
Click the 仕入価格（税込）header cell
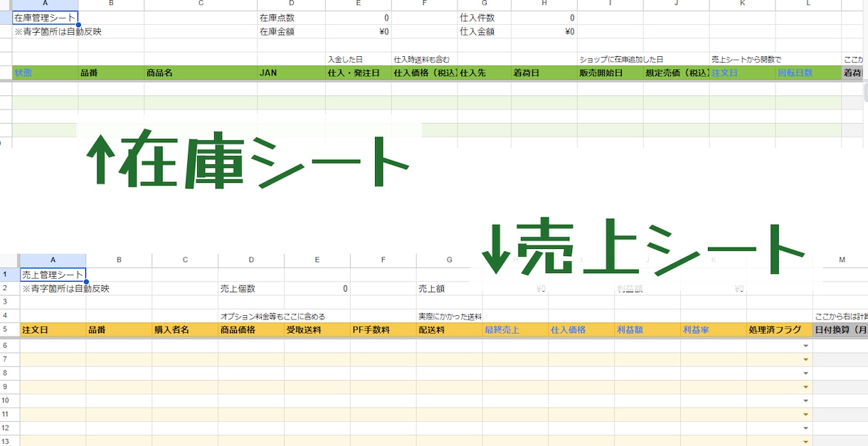point(424,73)
